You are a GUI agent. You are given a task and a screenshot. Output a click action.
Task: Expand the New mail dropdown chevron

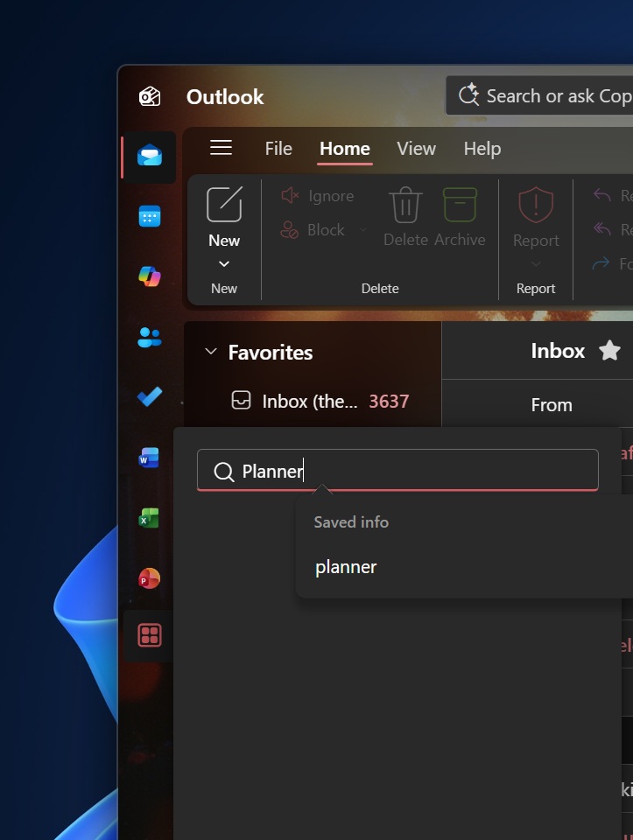tap(224, 264)
